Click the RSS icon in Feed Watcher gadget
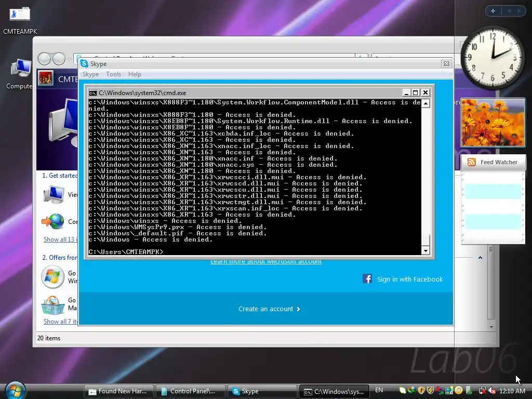 click(x=472, y=162)
